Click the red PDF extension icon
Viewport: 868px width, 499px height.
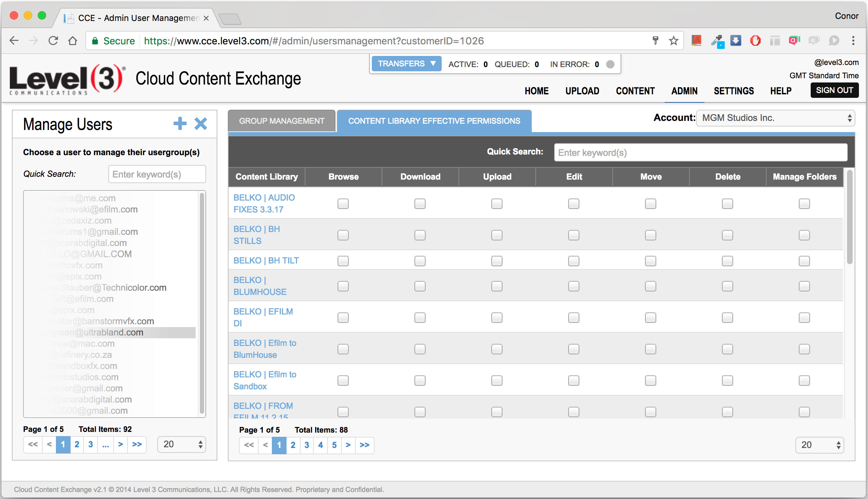click(696, 41)
